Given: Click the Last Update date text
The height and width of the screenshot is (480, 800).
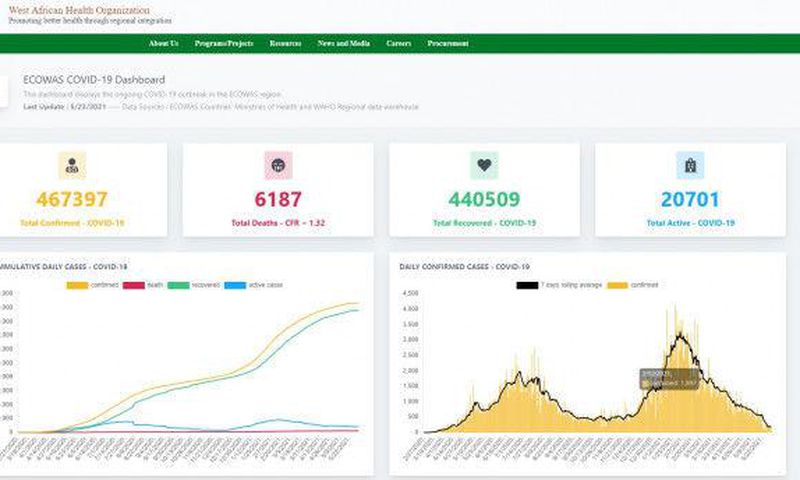Looking at the screenshot, I should (x=65, y=107).
